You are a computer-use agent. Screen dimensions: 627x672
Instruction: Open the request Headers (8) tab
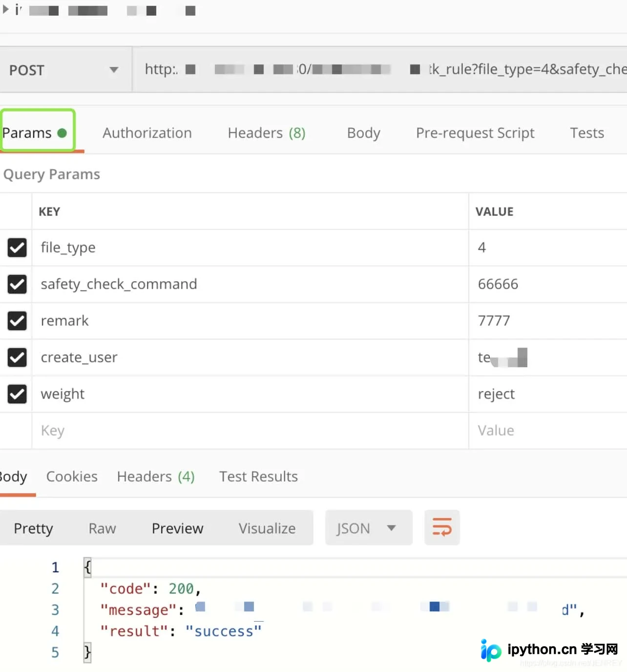pyautogui.click(x=267, y=133)
